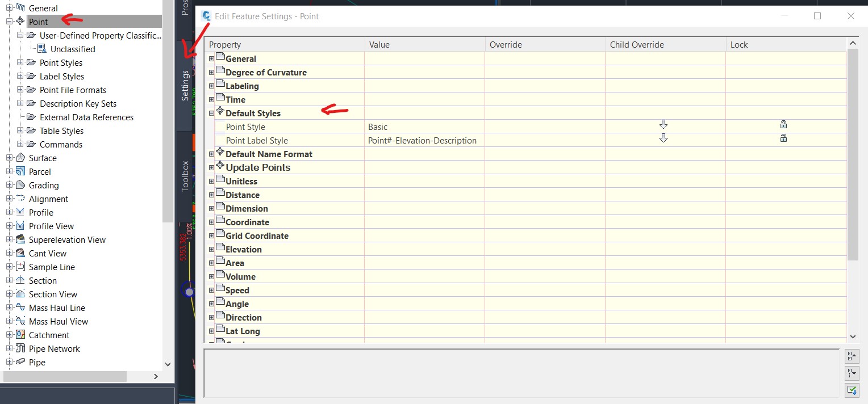This screenshot has height=404, width=868.
Task: Click the Child Override arrow for Point Style
Action: tap(663, 124)
